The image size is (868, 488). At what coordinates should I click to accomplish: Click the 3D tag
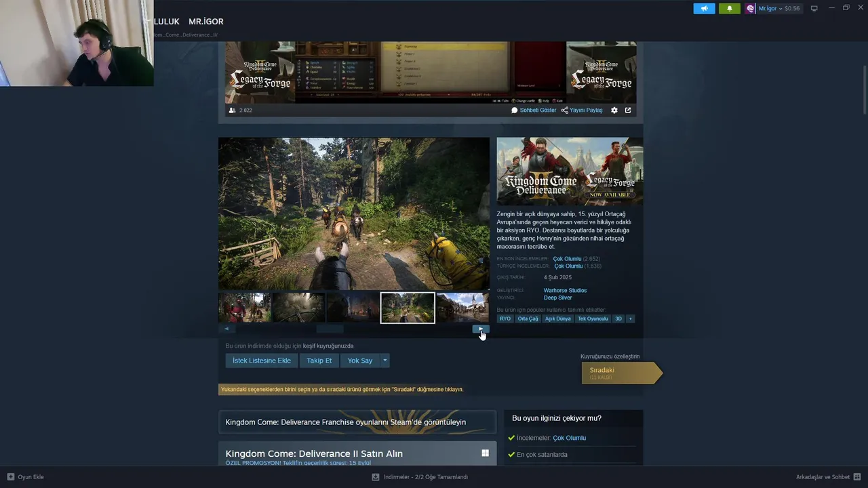click(618, 319)
